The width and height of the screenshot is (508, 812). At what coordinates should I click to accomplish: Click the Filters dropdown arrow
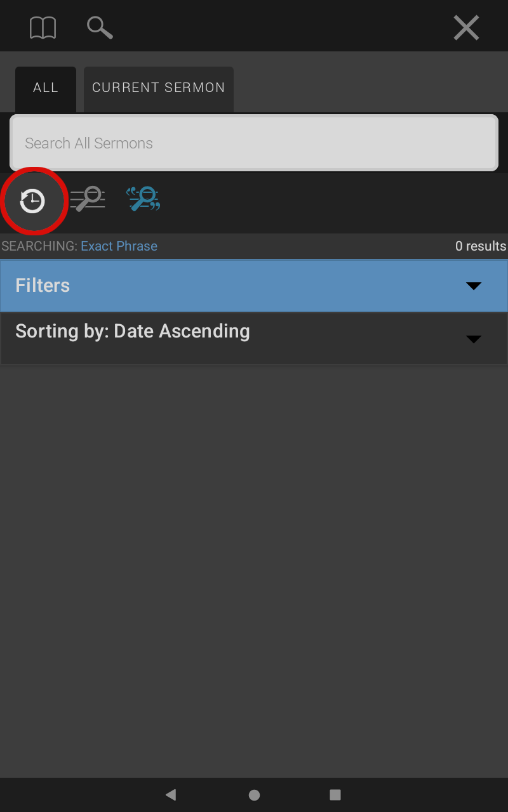coord(474,286)
